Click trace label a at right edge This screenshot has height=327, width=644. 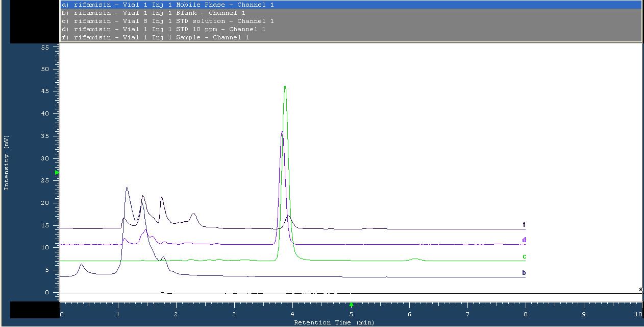coord(640,290)
